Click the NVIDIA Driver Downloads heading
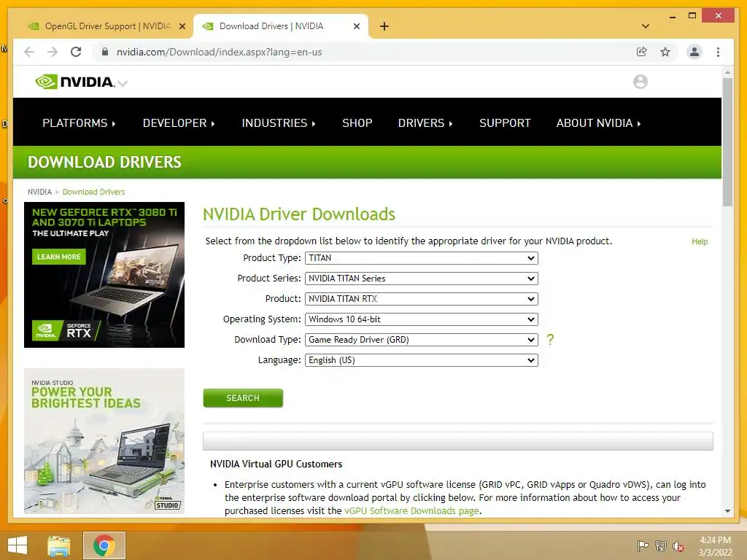This screenshot has height=560, width=747. pyautogui.click(x=299, y=214)
